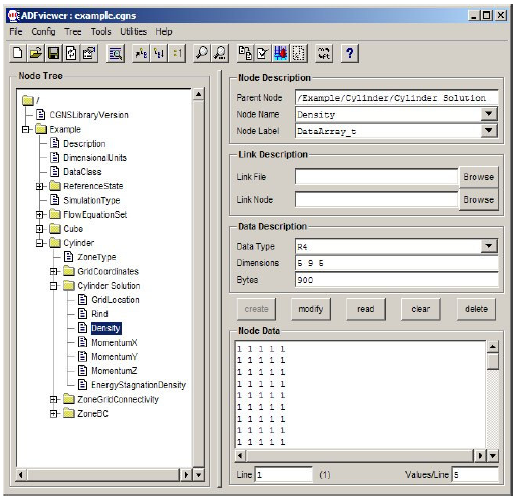The height and width of the screenshot is (499, 516).
Task: Click the Node Data scroll right arrow
Action: pos(480,455)
